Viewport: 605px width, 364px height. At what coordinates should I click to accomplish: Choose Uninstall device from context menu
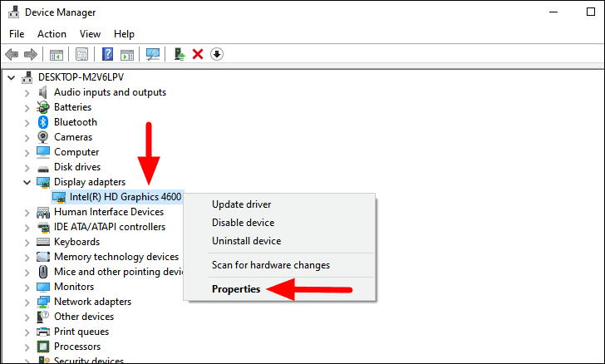tap(246, 241)
